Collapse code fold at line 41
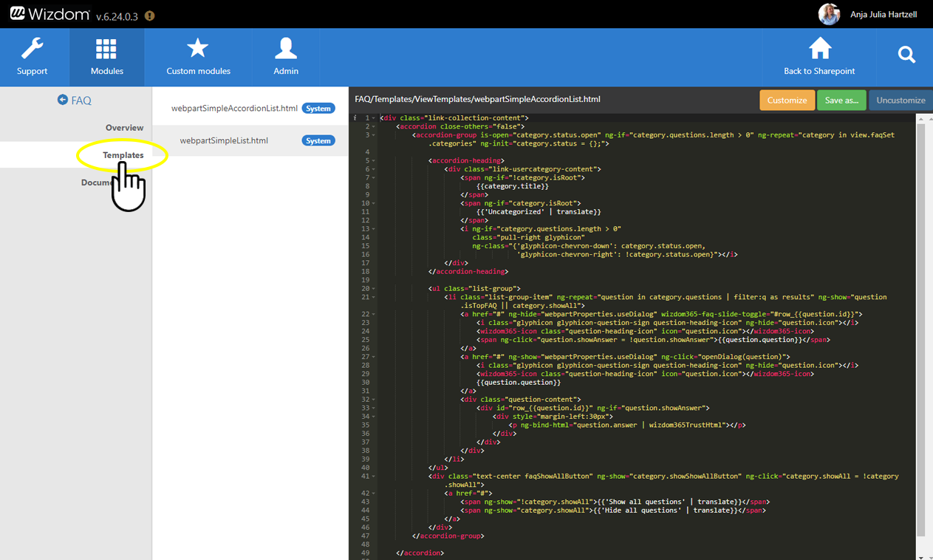Viewport: 933px width, 560px height. pos(374,477)
